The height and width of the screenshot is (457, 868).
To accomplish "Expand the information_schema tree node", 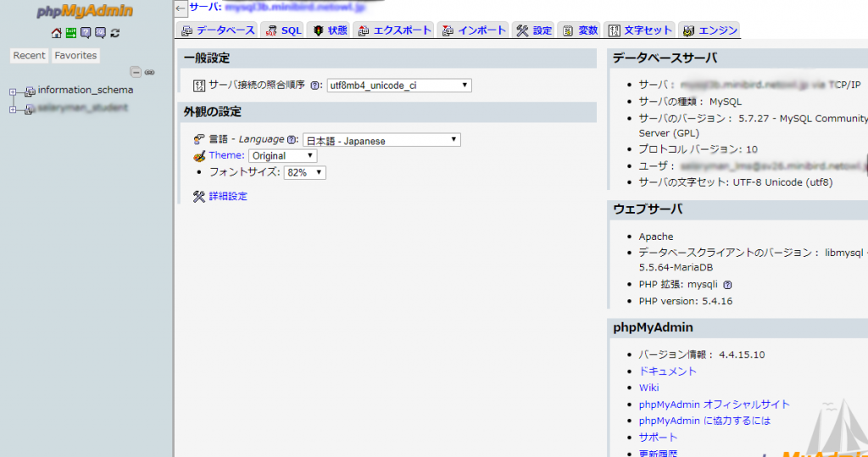I will coord(13,92).
